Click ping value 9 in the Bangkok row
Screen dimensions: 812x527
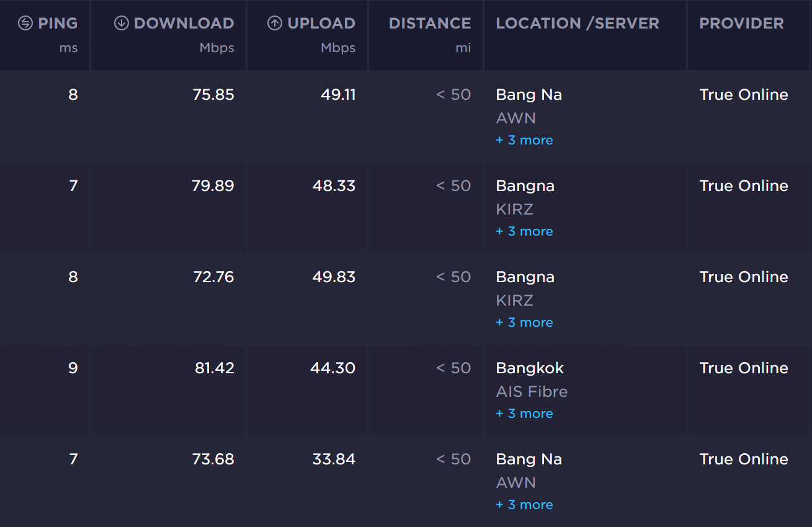coord(73,368)
